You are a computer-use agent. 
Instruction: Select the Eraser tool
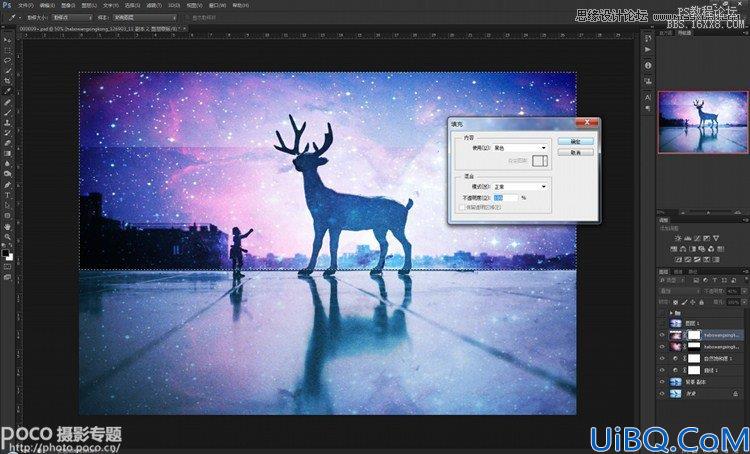click(x=9, y=142)
